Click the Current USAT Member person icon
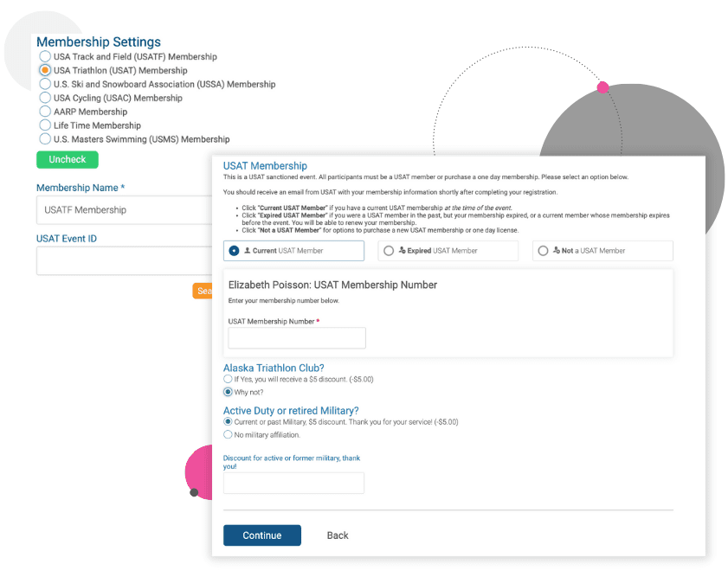728x583 pixels. 248,251
